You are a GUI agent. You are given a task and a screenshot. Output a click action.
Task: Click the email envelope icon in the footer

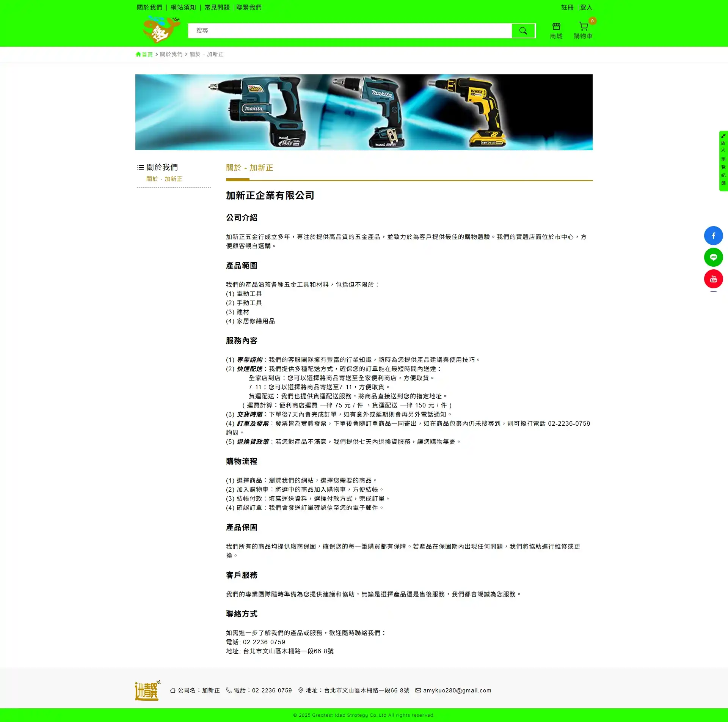tap(418, 691)
